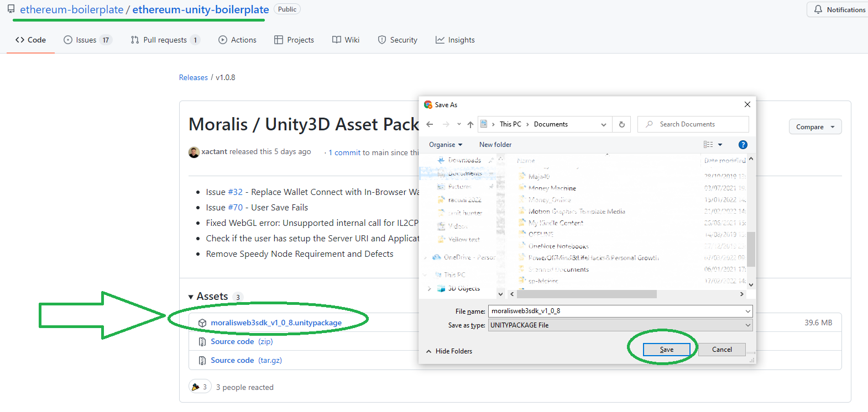Image resolution: width=868 pixels, height=412 pixels.
Task: View the Projects tab
Action: [294, 40]
